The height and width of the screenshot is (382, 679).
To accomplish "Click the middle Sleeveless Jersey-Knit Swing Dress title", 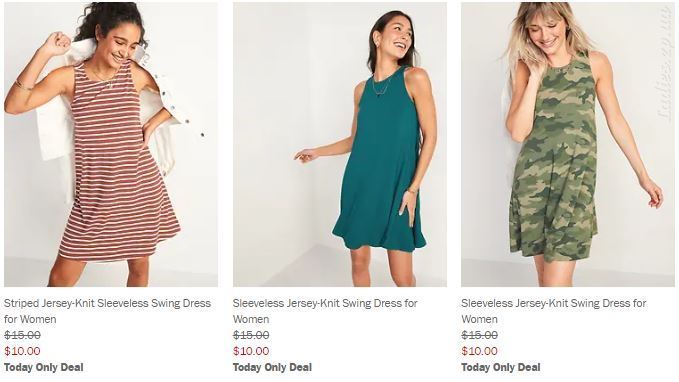I will pos(325,311).
